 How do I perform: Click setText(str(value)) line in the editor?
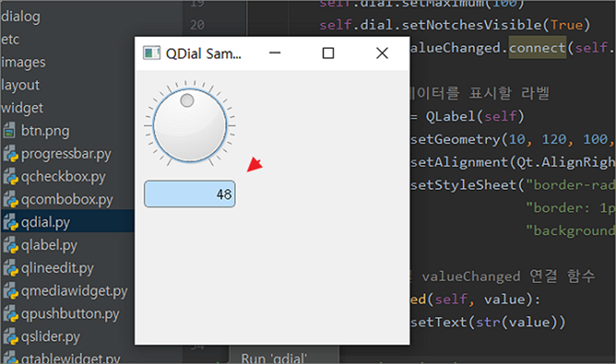488,322
